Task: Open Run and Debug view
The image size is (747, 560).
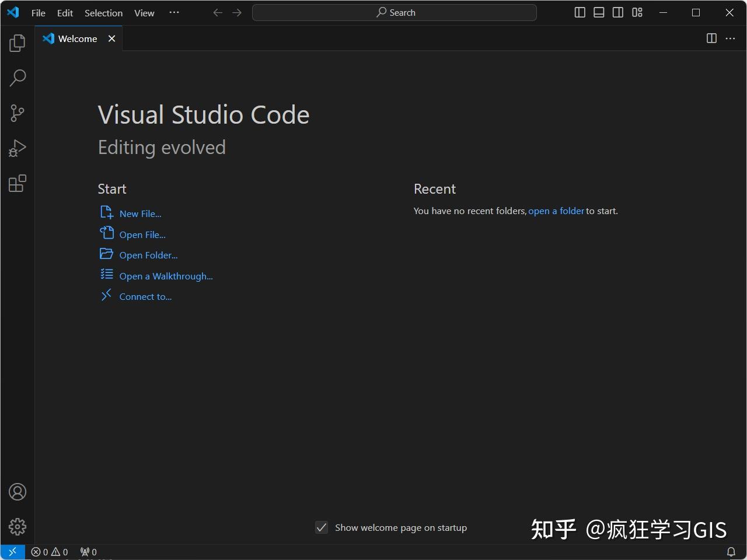Action: click(x=17, y=148)
